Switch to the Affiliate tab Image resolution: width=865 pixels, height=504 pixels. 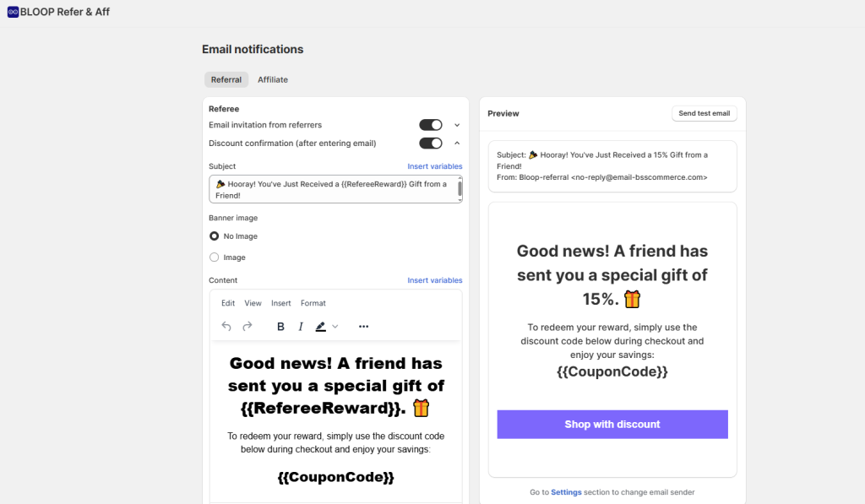tap(272, 79)
